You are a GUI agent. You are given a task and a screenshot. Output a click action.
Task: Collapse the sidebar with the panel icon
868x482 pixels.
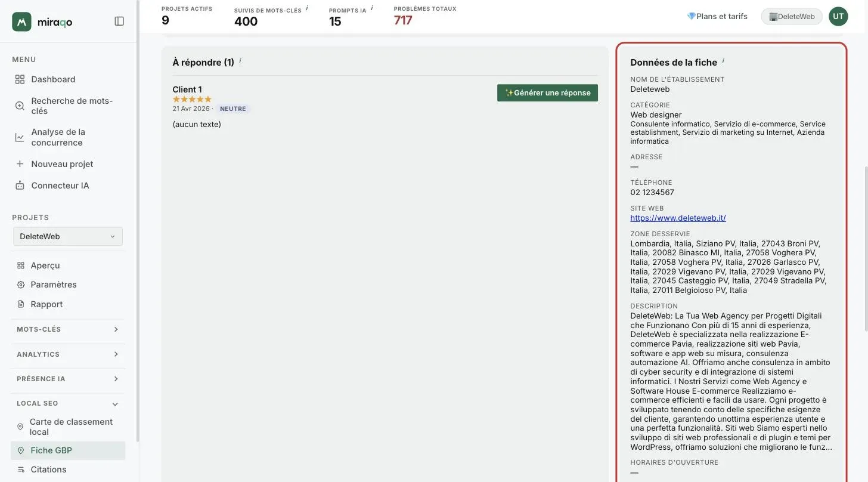[119, 21]
